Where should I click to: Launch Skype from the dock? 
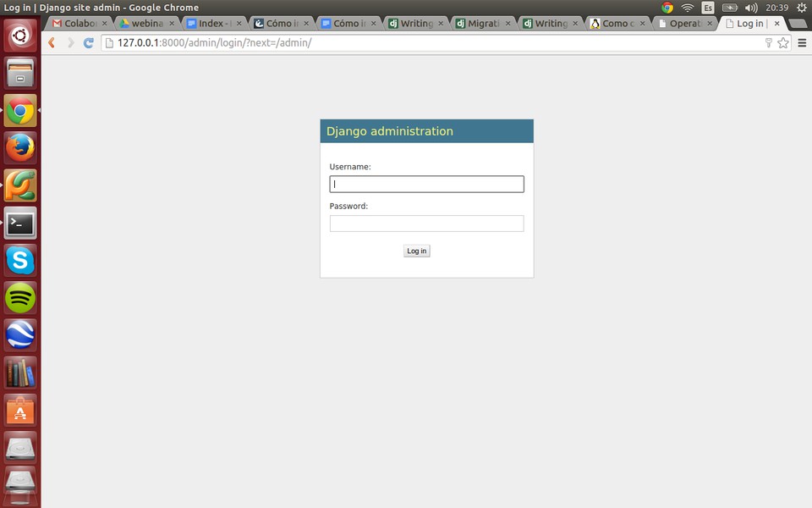(x=20, y=260)
